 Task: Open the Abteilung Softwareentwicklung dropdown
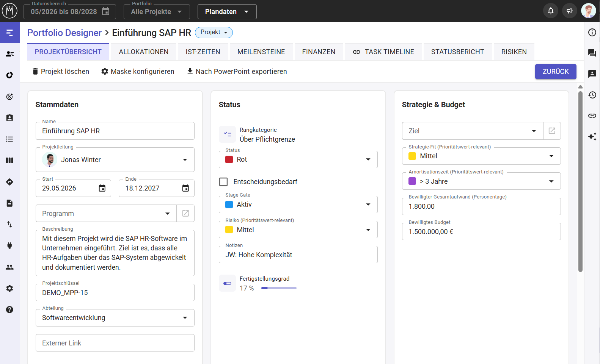click(115, 318)
